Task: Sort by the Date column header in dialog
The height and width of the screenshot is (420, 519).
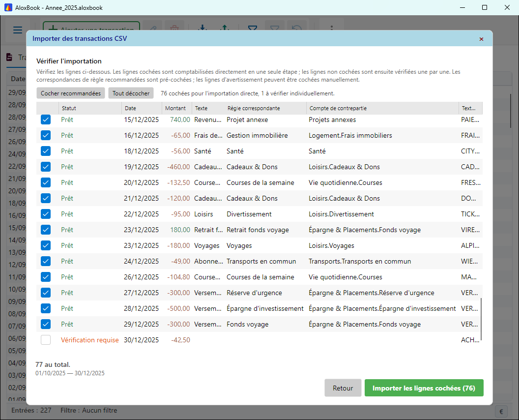Action: (x=142, y=108)
